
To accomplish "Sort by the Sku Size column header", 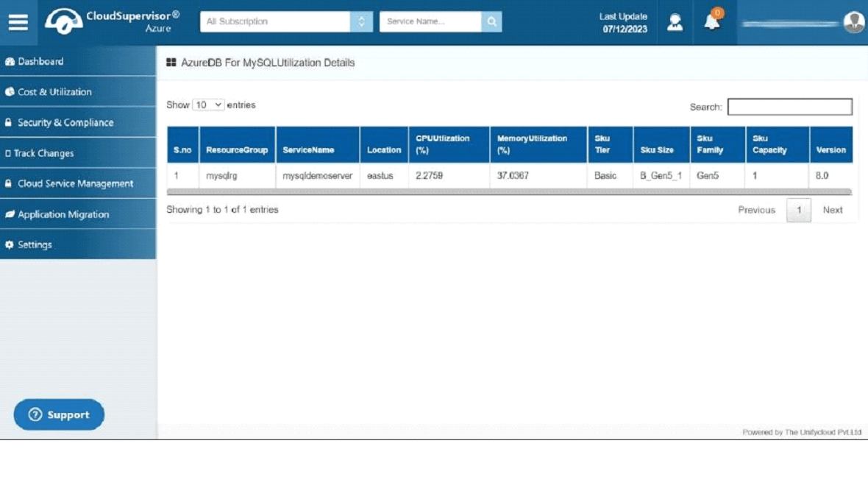I will pyautogui.click(x=661, y=144).
